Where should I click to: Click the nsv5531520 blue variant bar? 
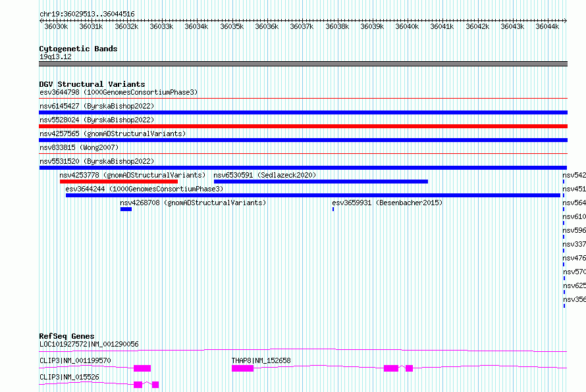click(303, 168)
